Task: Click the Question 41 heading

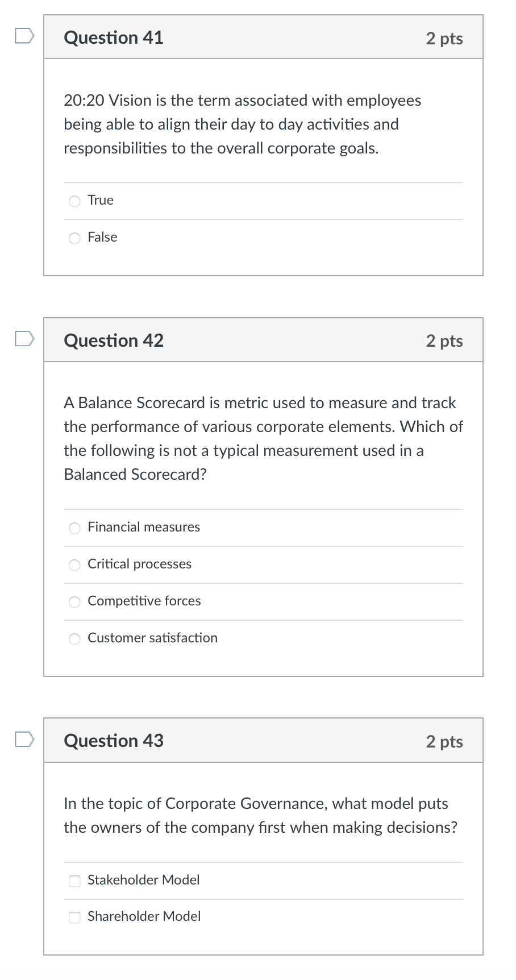Action: tap(114, 38)
